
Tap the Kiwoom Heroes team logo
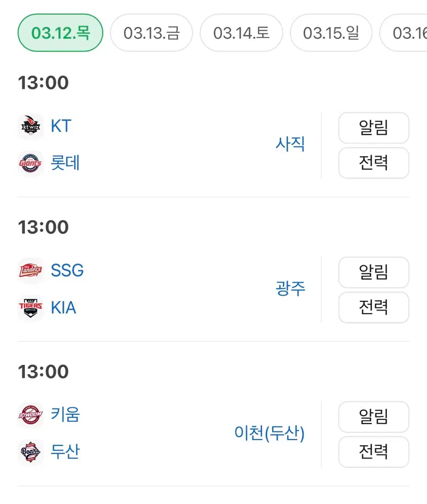(x=31, y=415)
